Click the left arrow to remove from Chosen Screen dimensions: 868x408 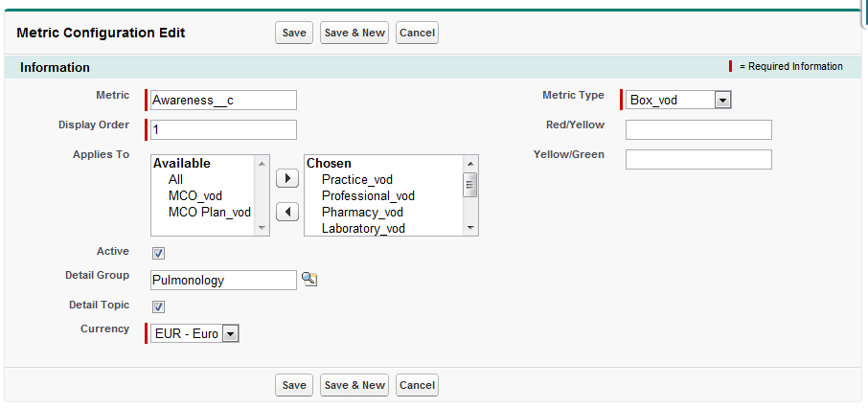286,212
